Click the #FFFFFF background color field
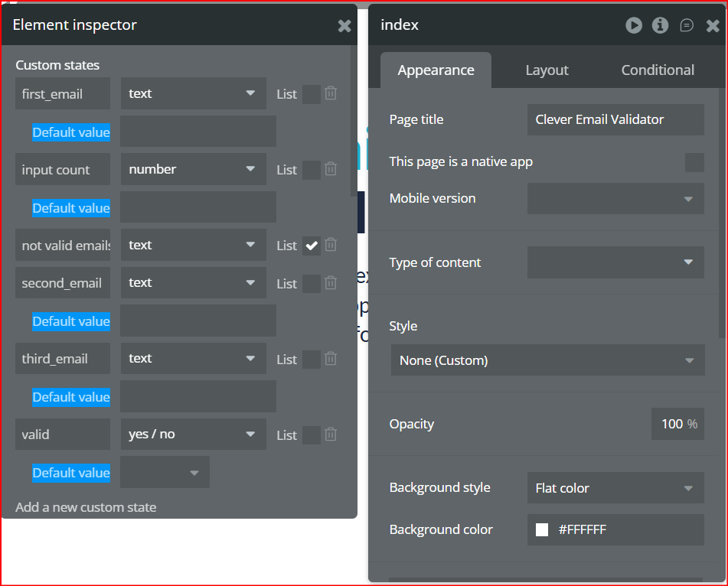This screenshot has height=586, width=728. tap(615, 530)
